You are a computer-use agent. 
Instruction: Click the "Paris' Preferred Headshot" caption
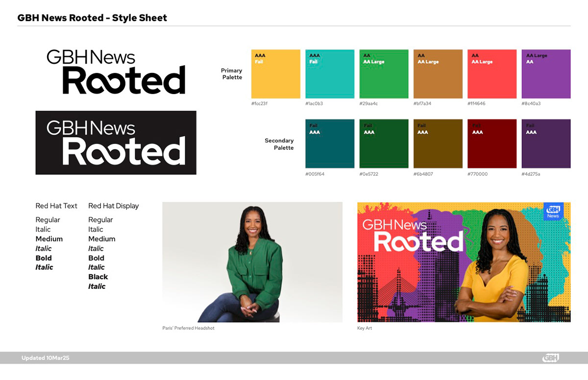188,328
